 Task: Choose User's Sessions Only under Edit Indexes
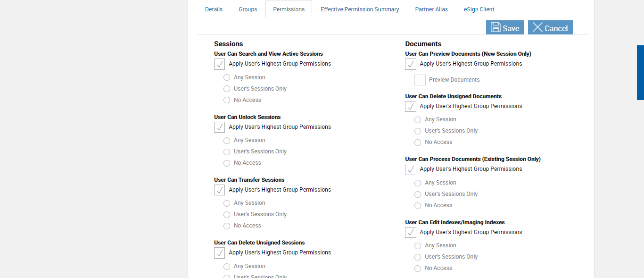[418, 257]
